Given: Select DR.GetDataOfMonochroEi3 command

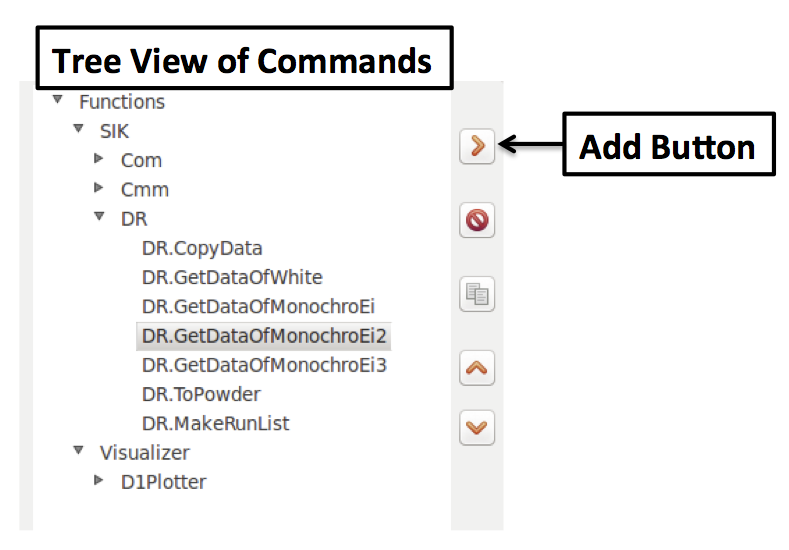Looking at the screenshot, I should pyautogui.click(x=263, y=365).
